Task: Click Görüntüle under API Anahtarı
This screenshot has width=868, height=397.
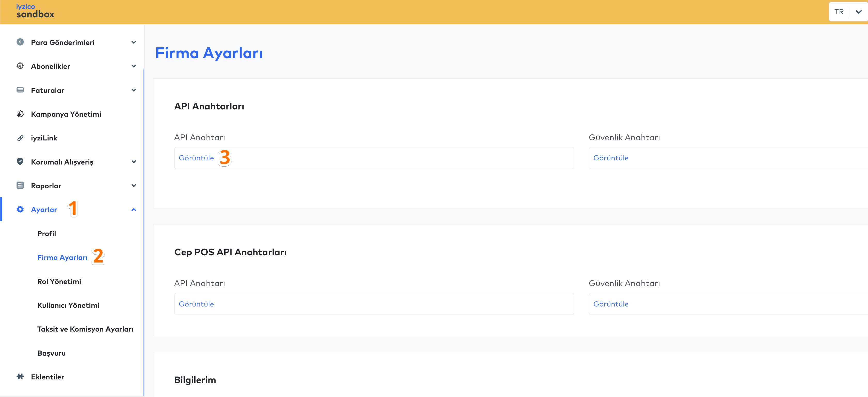Action: [x=196, y=158]
